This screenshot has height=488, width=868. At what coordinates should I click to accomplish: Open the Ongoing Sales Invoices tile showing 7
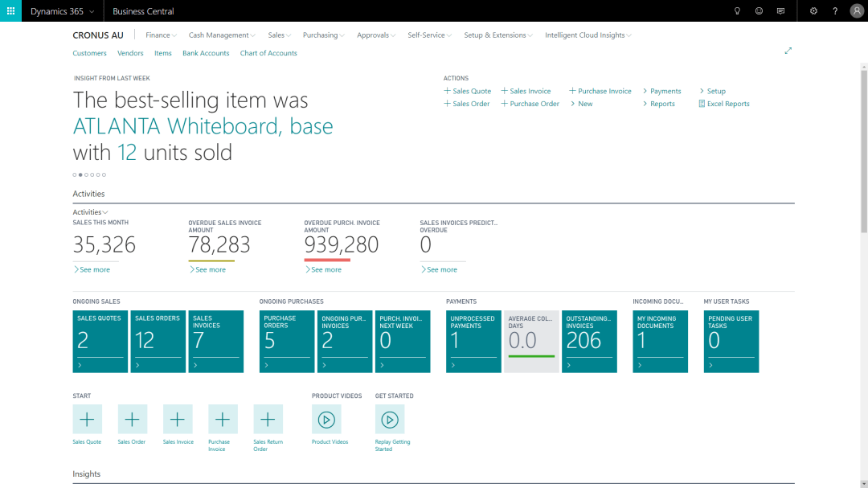(216, 341)
